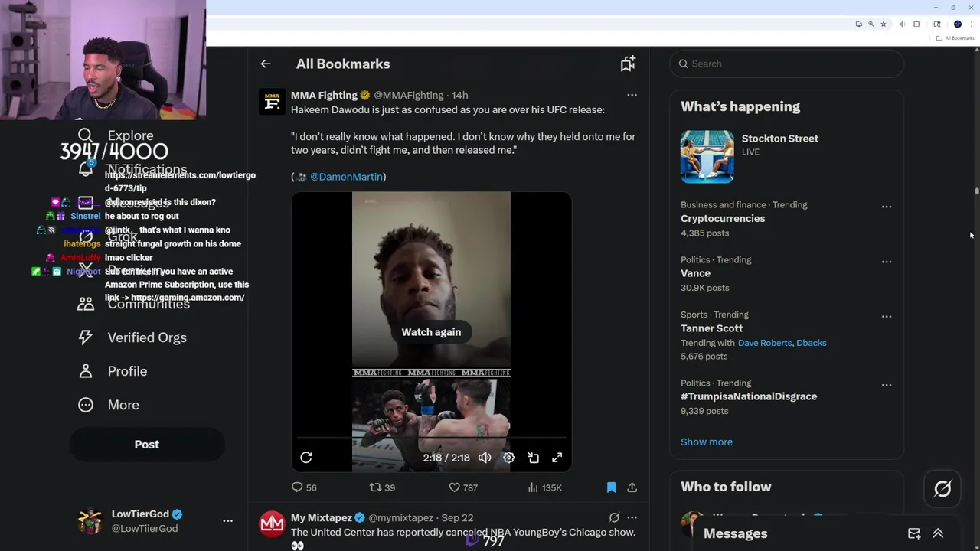The image size is (980, 551).
Task: Click Watch again on the video
Action: click(x=431, y=332)
